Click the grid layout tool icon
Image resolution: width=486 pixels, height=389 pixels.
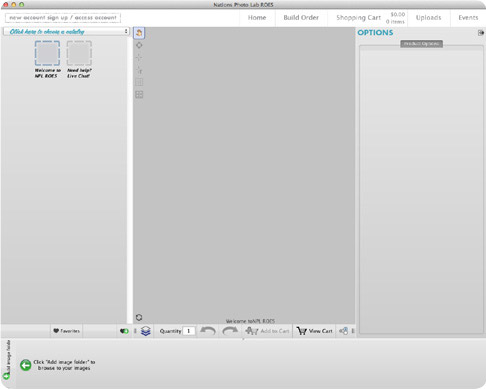(139, 95)
